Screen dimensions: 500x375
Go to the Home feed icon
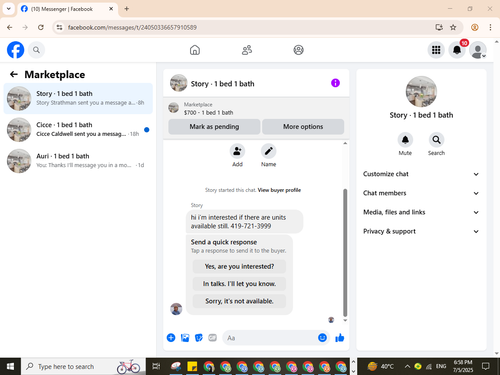[195, 50]
